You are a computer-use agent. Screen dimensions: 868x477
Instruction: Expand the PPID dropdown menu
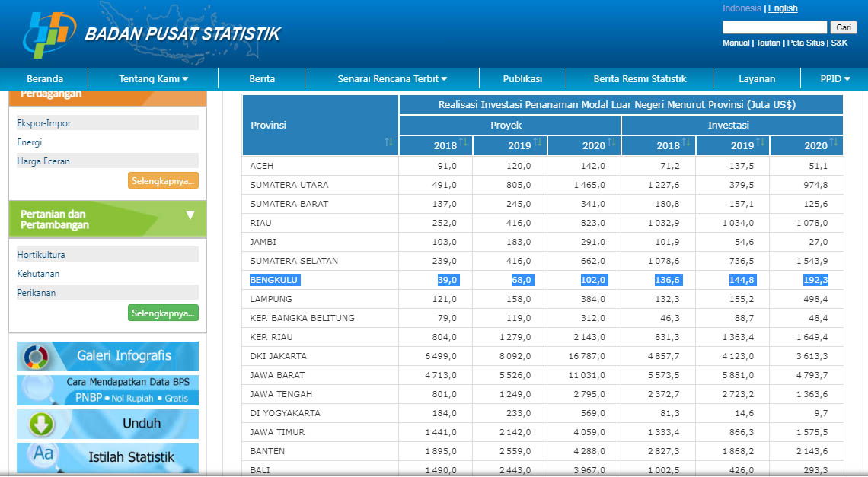(834, 78)
